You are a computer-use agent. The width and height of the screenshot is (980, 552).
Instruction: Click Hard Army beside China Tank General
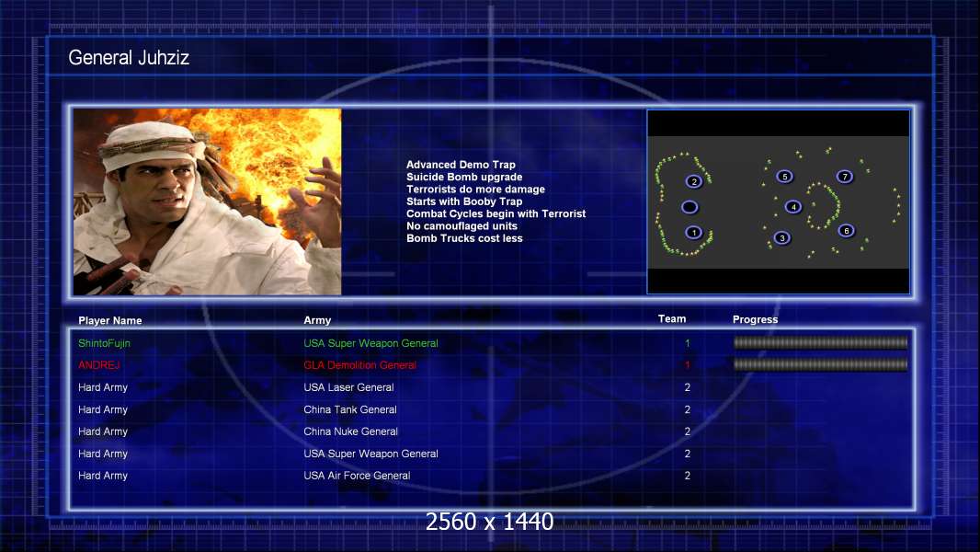coord(103,409)
